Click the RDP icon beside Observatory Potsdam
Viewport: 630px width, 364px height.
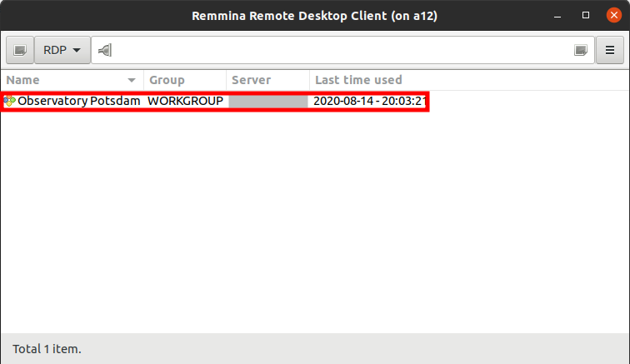pyautogui.click(x=9, y=102)
